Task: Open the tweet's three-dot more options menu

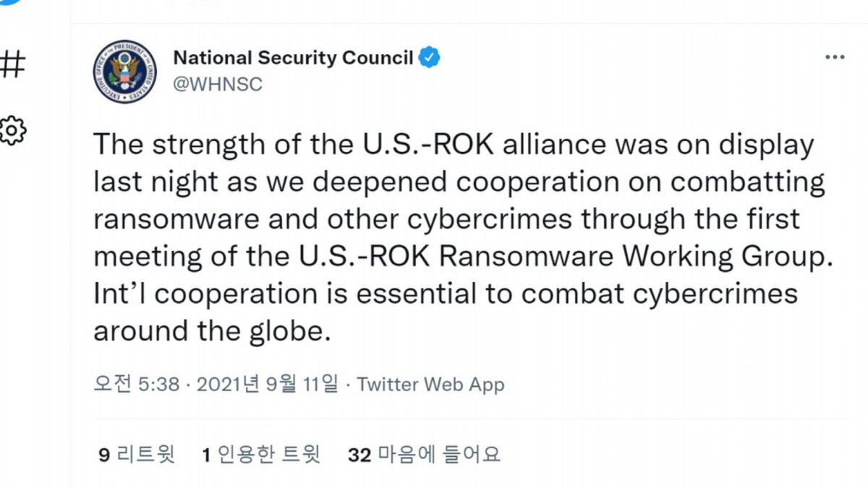Action: click(834, 57)
